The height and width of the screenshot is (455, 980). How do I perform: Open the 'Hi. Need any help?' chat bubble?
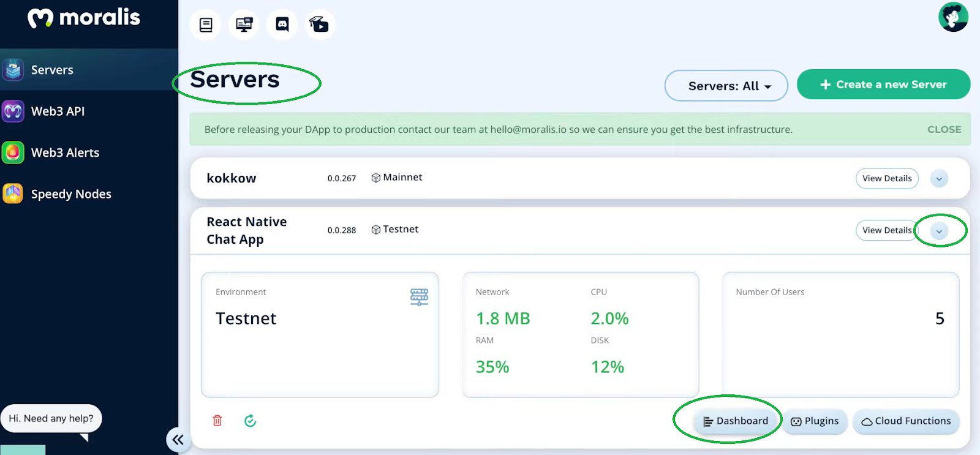point(51,418)
